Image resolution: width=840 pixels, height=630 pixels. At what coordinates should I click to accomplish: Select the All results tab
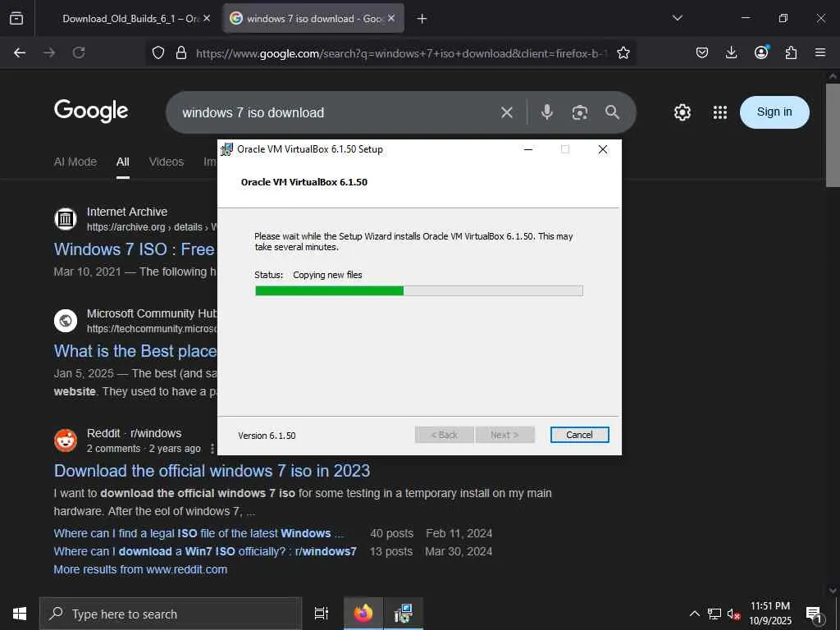coord(123,162)
